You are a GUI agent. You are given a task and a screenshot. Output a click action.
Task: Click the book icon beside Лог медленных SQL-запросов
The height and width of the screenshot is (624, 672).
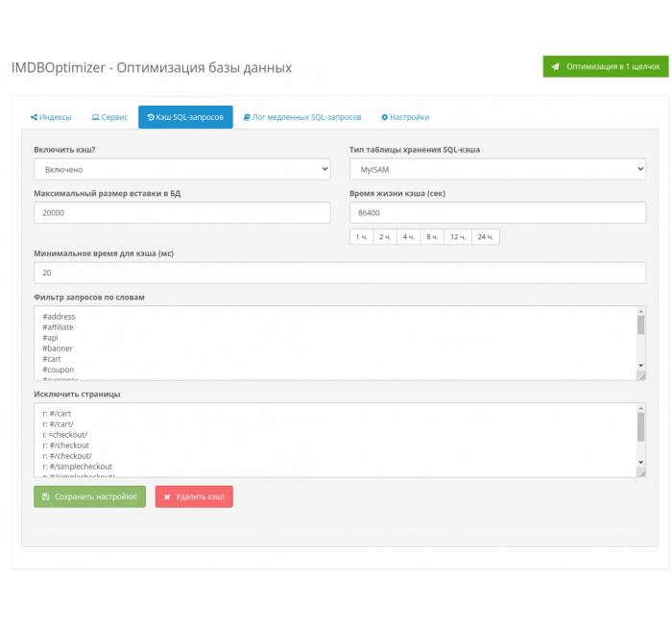pyautogui.click(x=247, y=117)
